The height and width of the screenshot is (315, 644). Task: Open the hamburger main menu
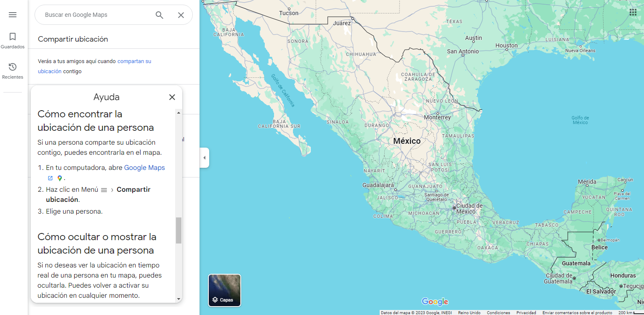[13, 15]
